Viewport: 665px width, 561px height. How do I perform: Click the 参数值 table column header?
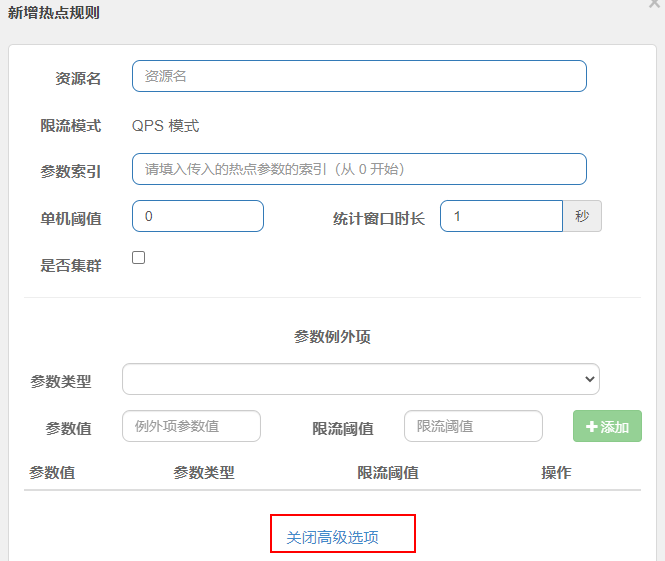(52, 472)
